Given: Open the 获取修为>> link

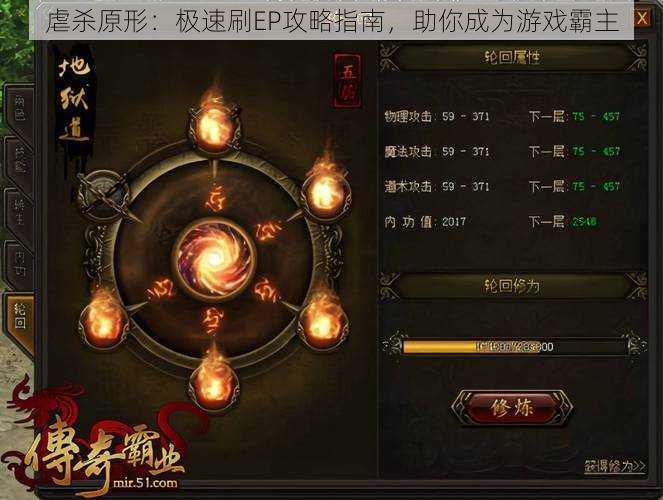Looking at the screenshot, I should tap(615, 466).
